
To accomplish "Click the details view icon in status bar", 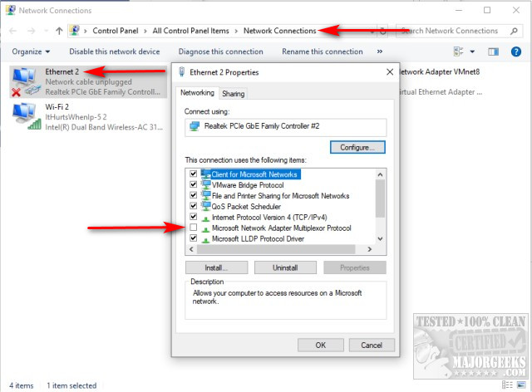I will point(507,385).
